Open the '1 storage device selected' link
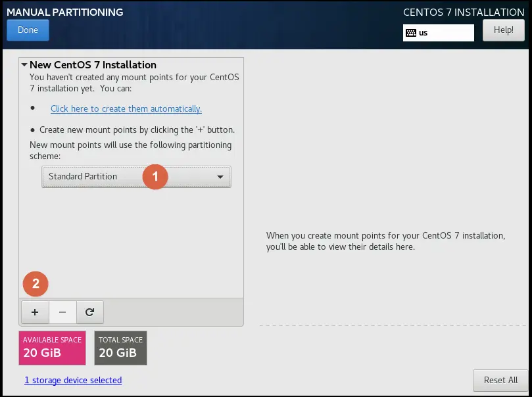Viewport: 532px width, 397px height. tap(73, 380)
